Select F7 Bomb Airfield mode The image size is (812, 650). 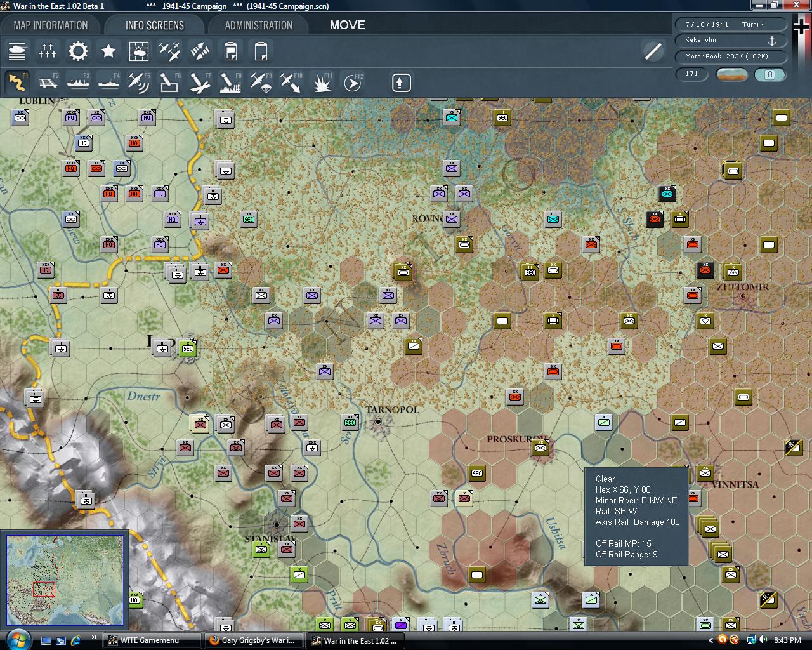coord(200,83)
